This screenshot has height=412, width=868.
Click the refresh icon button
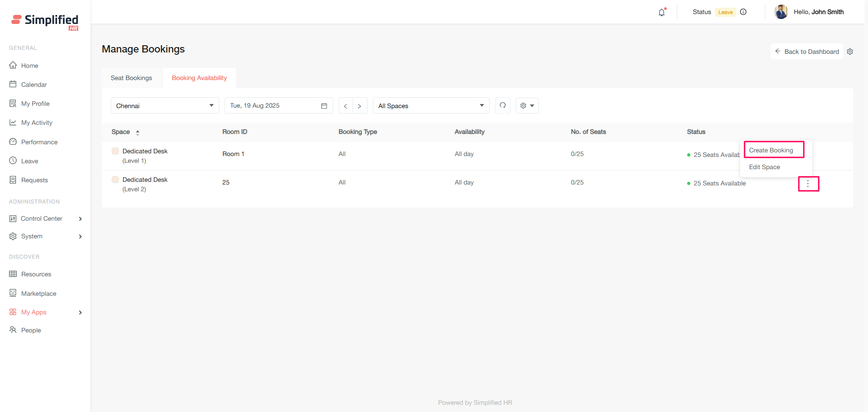point(503,105)
